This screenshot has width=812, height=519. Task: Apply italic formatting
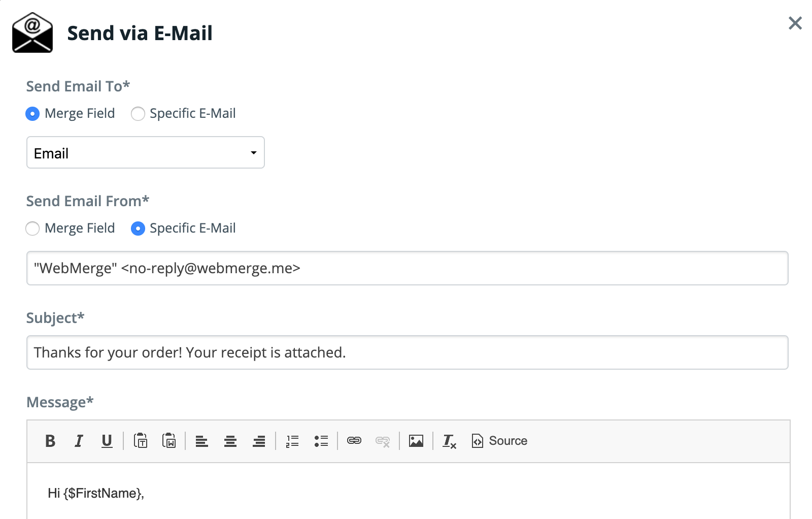pyautogui.click(x=79, y=441)
